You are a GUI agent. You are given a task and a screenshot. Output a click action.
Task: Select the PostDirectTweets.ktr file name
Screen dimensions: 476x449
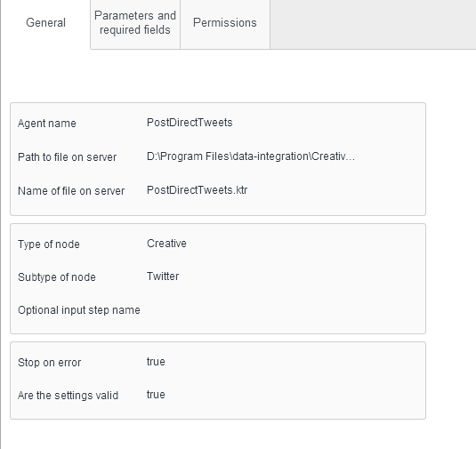tap(197, 190)
